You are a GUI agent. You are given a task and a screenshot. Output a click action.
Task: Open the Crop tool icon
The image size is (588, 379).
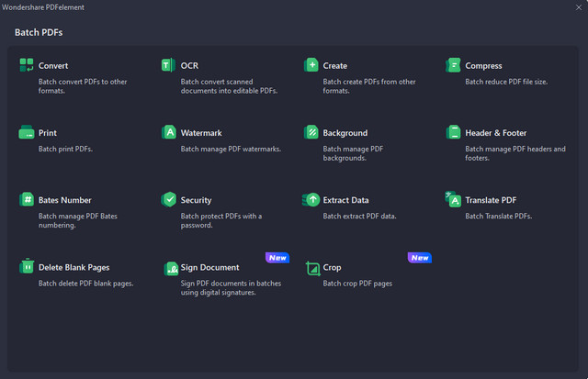312,268
